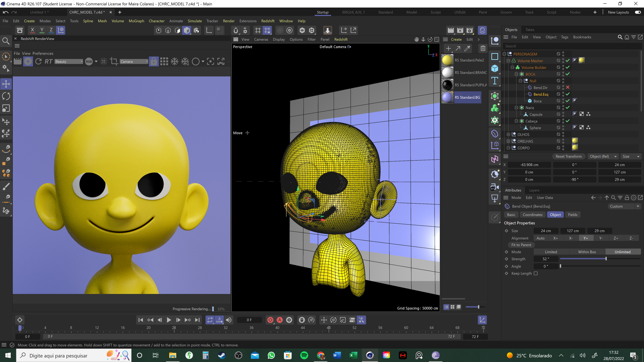644x362 pixels.
Task: Lock the Redshift RenderView camera padlock
Action: click(153, 62)
